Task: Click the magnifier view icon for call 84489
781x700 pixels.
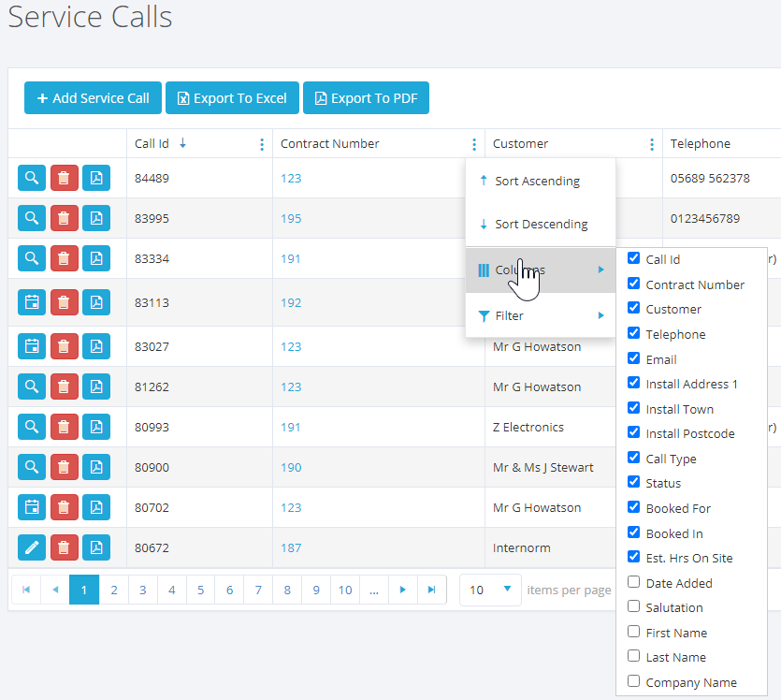Action: click(31, 178)
